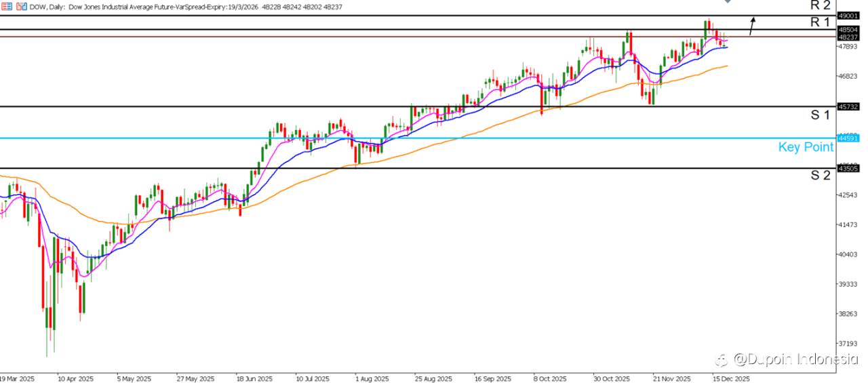Click the 42543 price axis value
Screen dimensions: 868x383
click(849, 195)
